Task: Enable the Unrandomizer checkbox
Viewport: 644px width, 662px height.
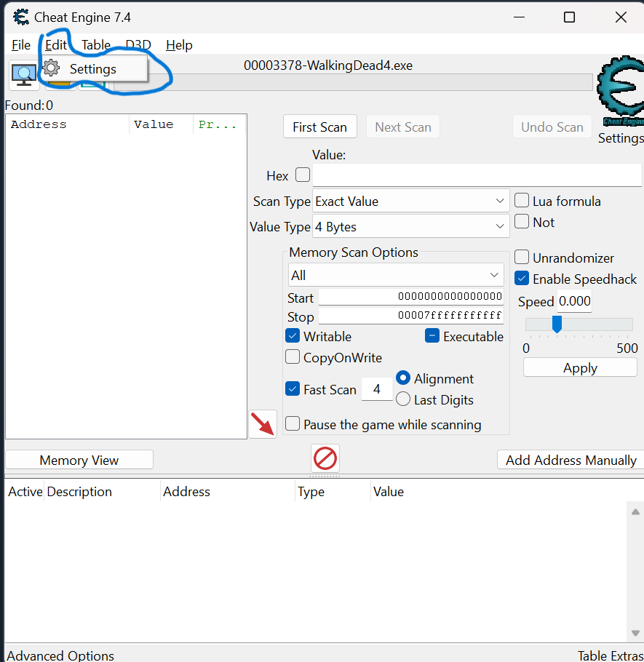Action: click(x=522, y=257)
